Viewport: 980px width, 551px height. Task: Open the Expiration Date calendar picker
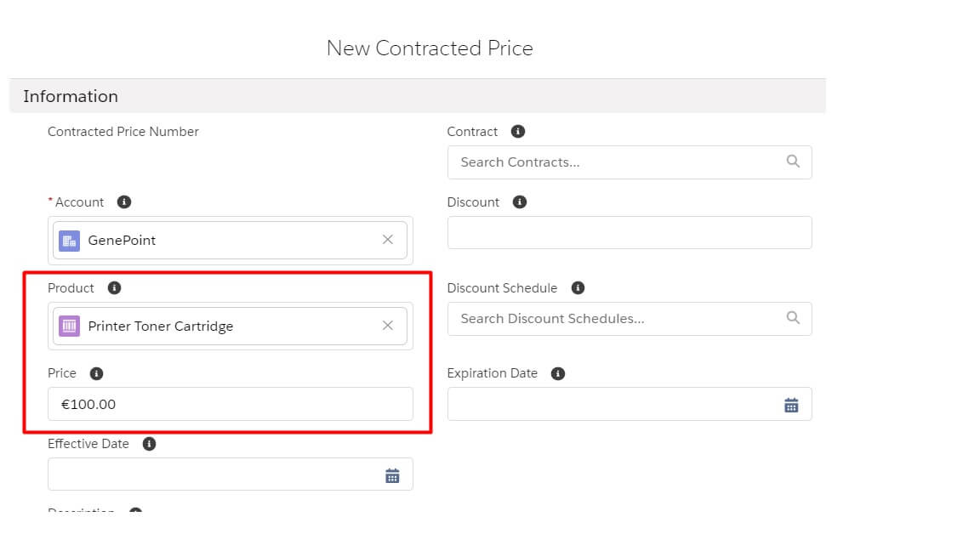click(791, 405)
